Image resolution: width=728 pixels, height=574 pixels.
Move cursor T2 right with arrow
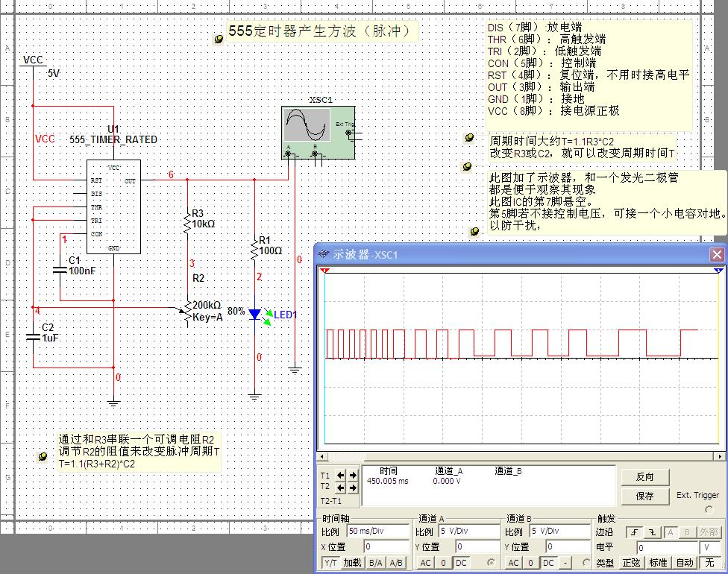[353, 488]
